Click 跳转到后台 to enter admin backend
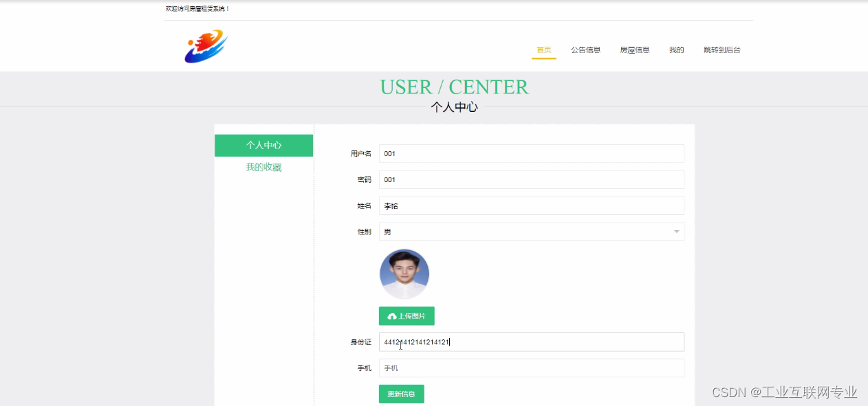 (721, 49)
